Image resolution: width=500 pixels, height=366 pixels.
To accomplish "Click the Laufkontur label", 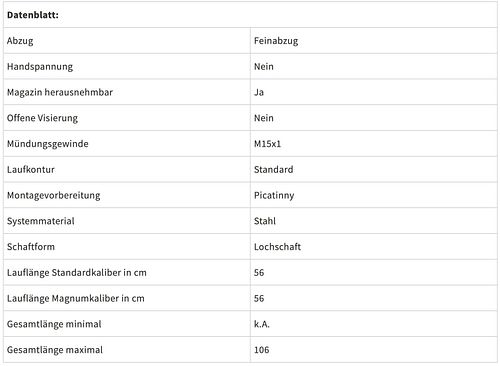I will click(31, 170).
